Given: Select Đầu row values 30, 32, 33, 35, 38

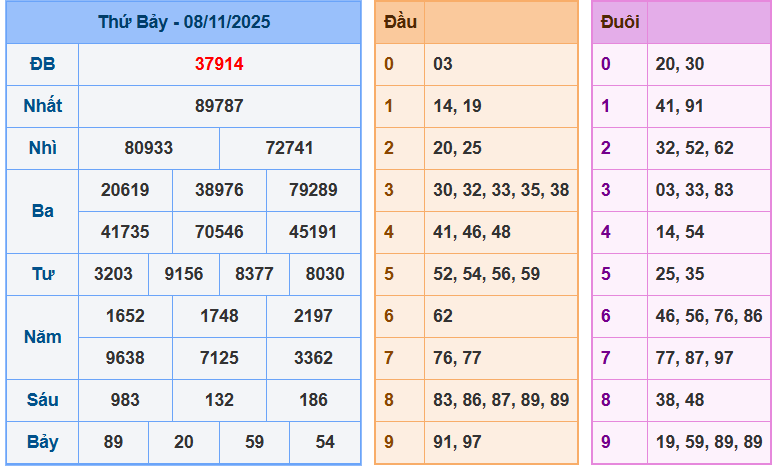Looking at the screenshot, I should point(501,190).
